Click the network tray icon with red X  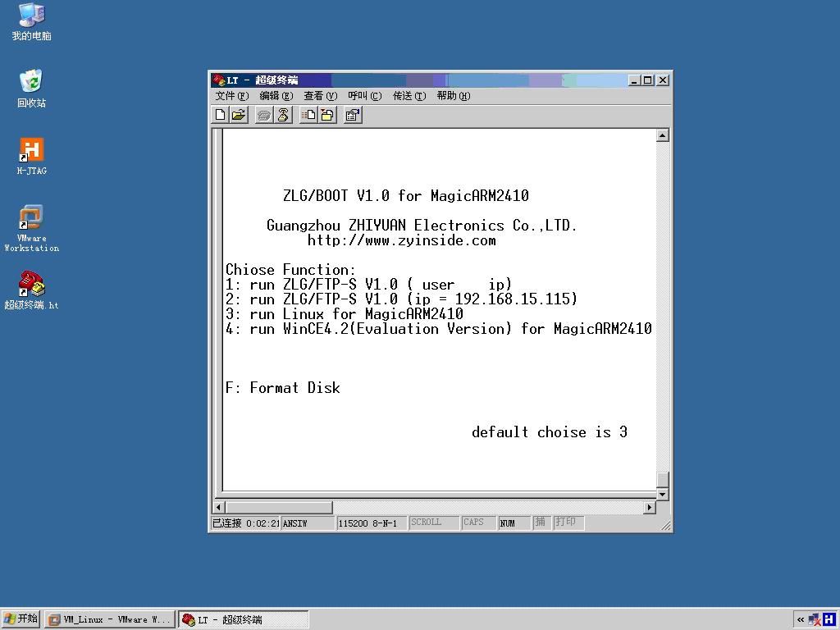coord(815,619)
